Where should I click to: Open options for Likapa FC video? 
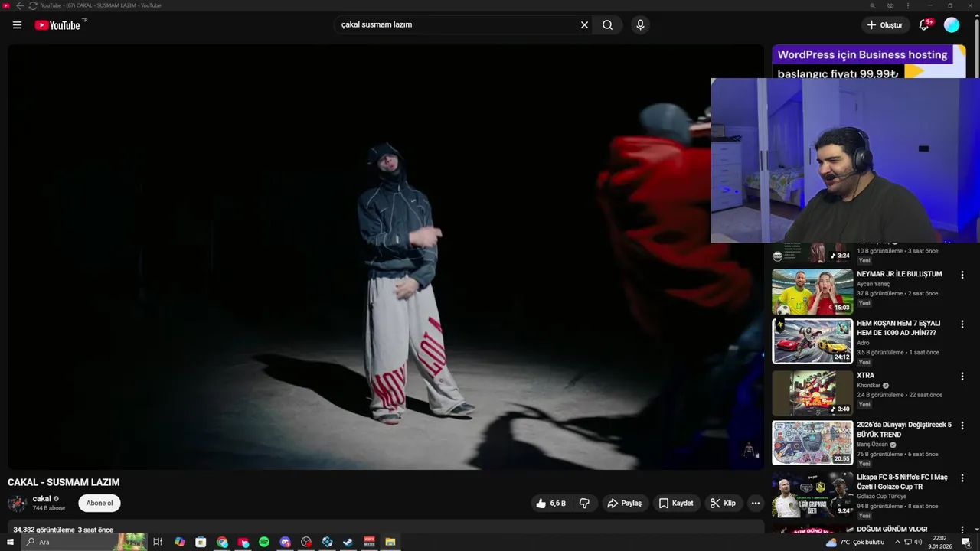click(962, 478)
